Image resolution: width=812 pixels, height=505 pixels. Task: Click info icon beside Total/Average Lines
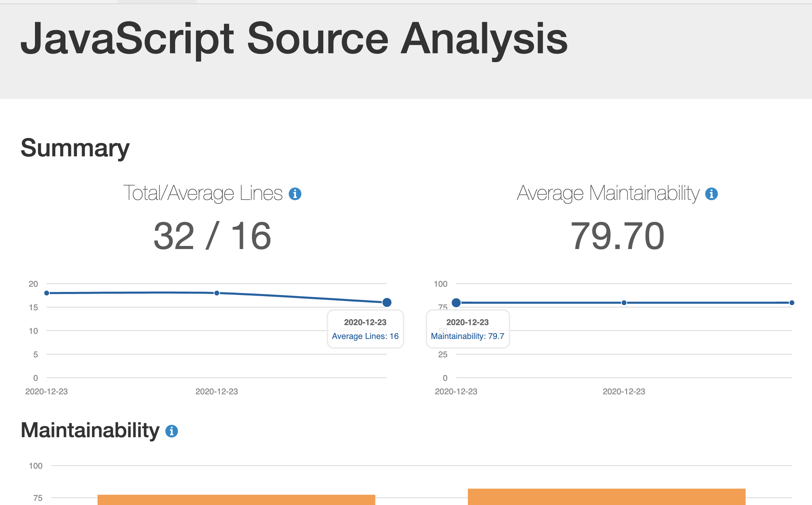point(295,194)
